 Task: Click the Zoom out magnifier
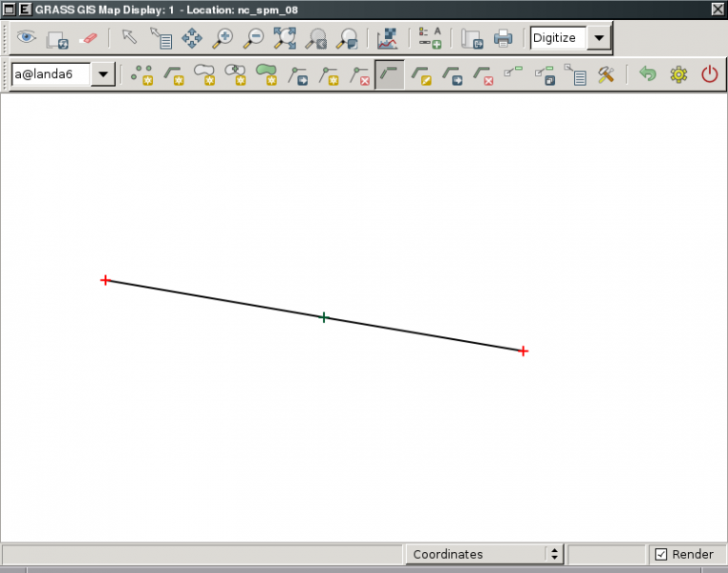(x=253, y=38)
